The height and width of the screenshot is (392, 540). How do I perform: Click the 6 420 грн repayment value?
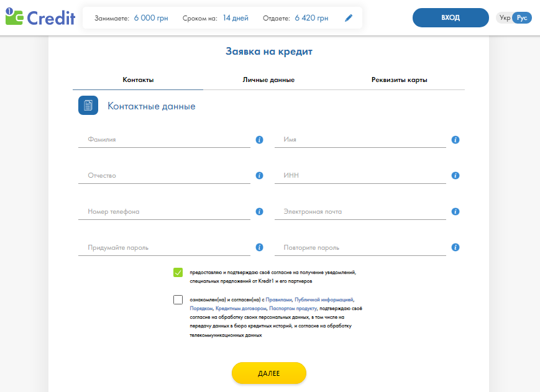(311, 18)
